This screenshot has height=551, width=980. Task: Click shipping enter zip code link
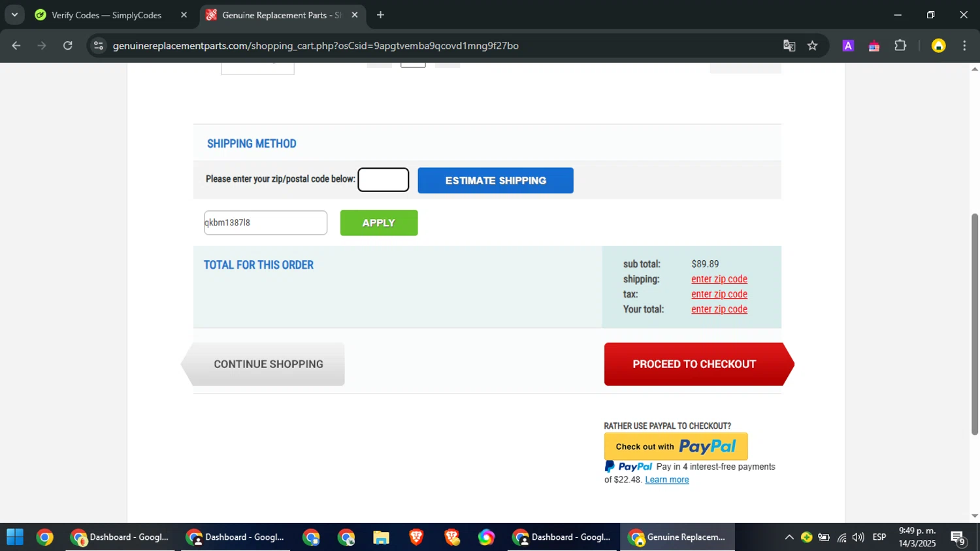tap(719, 279)
